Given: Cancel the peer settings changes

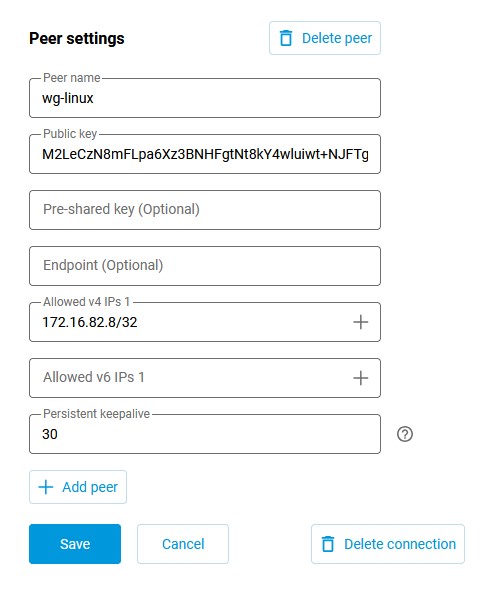Looking at the screenshot, I should [x=183, y=544].
